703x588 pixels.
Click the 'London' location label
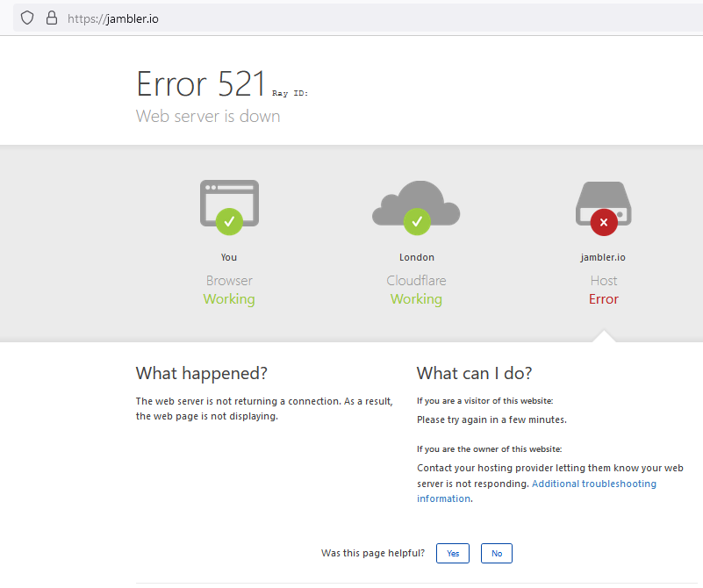[x=417, y=257]
